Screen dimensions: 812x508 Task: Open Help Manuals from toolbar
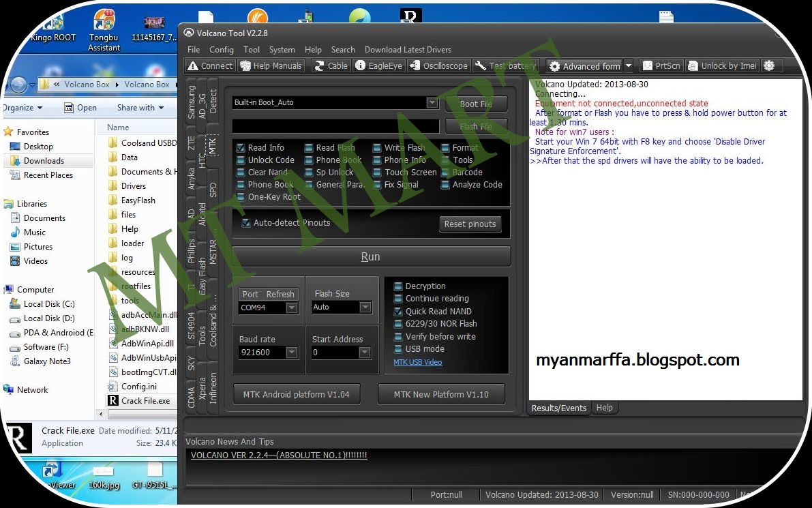(271, 65)
